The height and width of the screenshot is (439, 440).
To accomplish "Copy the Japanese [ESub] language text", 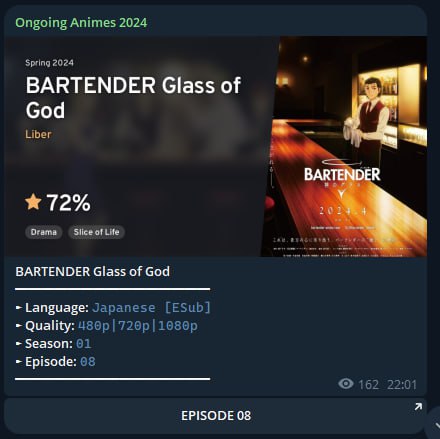I will click(152, 307).
